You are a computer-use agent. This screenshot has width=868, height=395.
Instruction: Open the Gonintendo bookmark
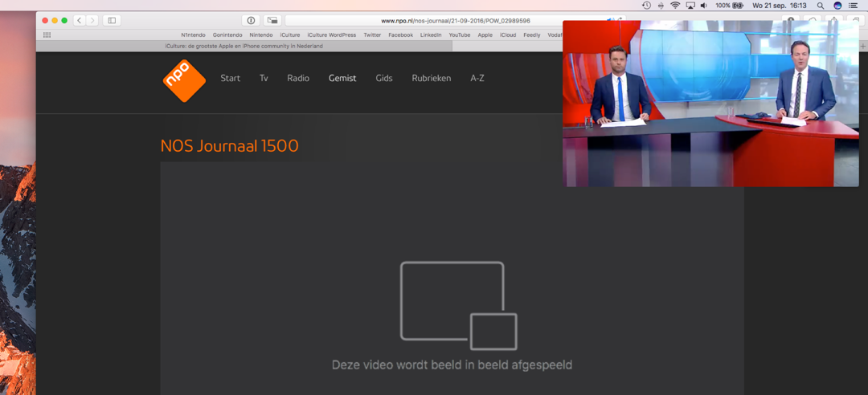point(227,35)
